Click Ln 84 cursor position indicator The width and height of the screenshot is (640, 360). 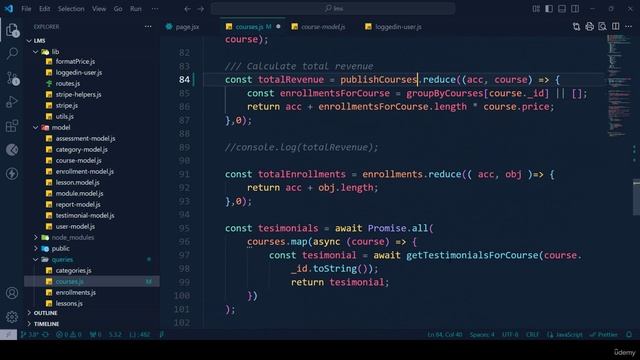444,334
